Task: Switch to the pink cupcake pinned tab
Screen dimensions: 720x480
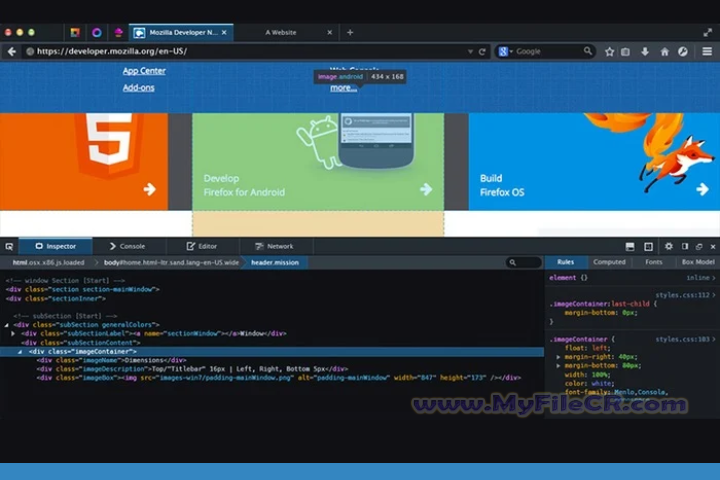Action: [118, 32]
